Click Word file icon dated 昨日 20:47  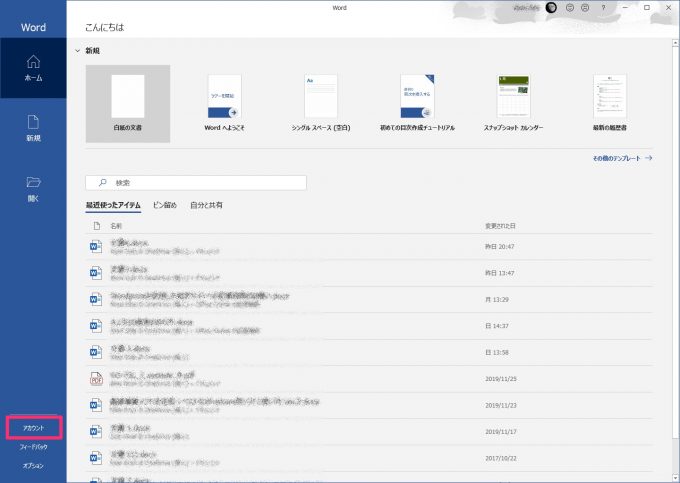pos(96,246)
